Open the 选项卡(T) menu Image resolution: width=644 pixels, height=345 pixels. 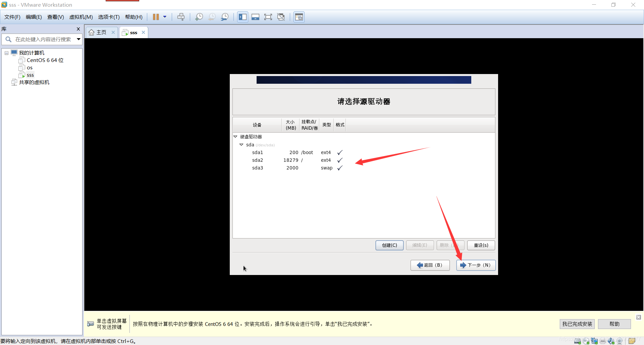pos(109,17)
